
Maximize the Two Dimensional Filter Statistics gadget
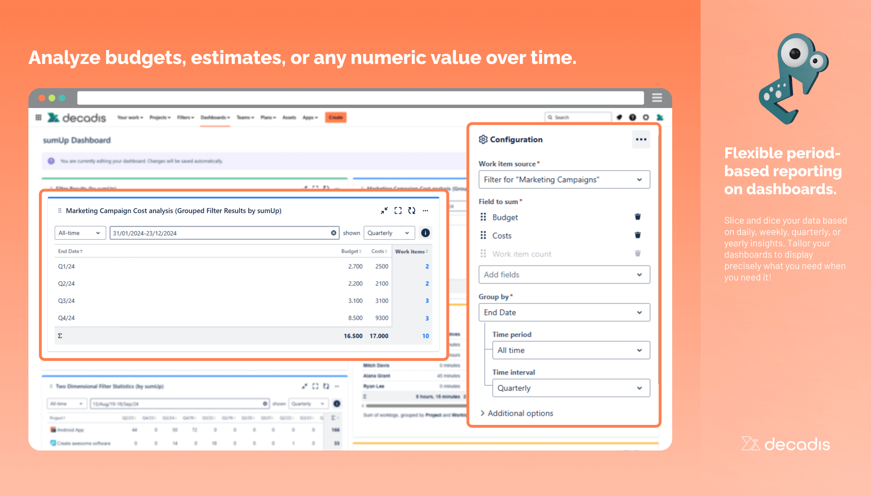point(315,386)
